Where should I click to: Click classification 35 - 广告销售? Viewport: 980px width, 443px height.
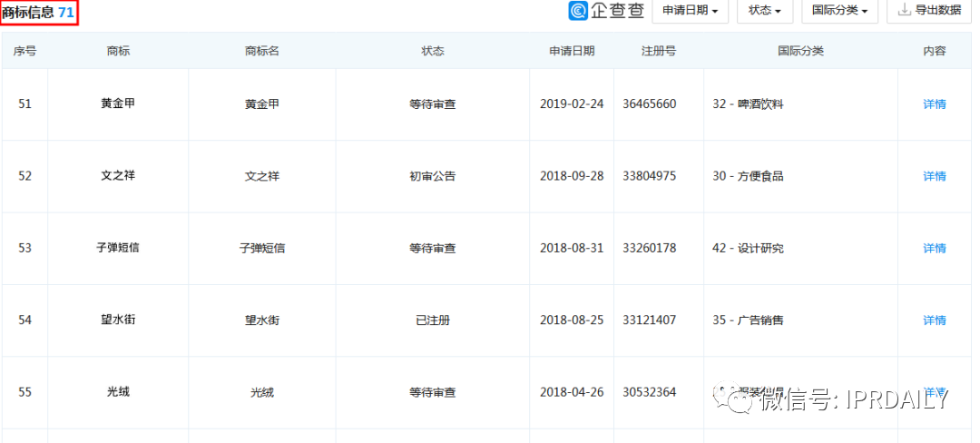748,320
